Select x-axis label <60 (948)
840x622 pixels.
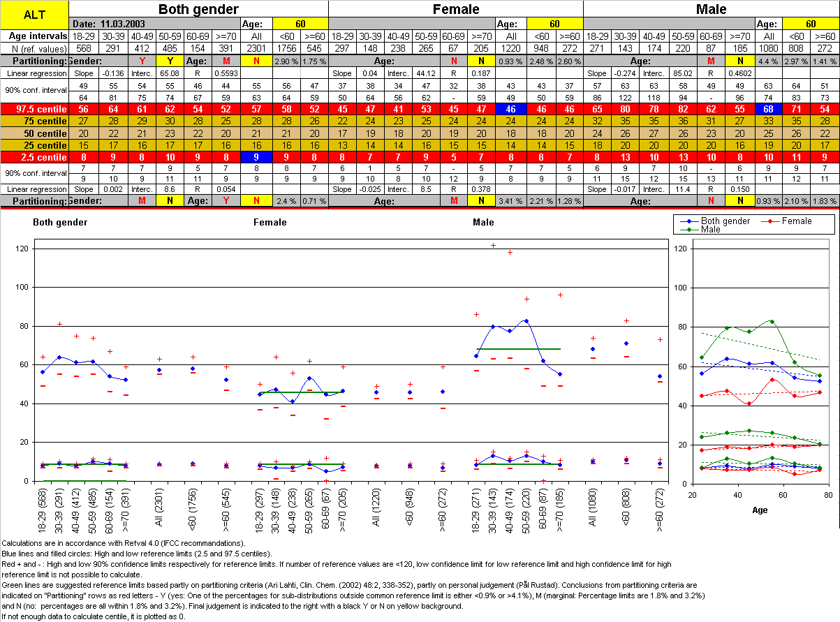coord(410,509)
